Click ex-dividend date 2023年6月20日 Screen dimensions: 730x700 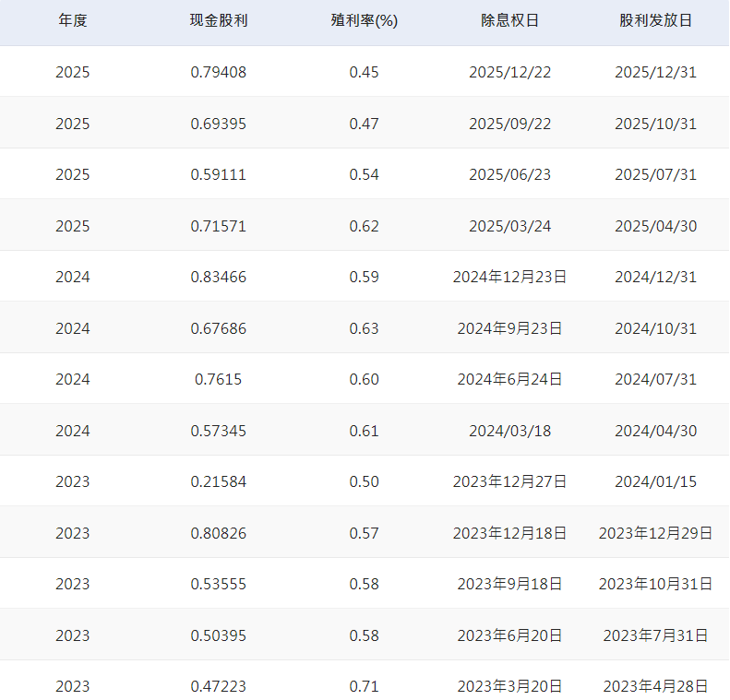(x=509, y=635)
